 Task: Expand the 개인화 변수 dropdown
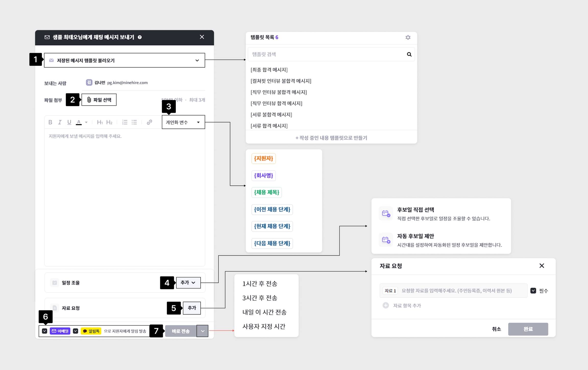[183, 122]
